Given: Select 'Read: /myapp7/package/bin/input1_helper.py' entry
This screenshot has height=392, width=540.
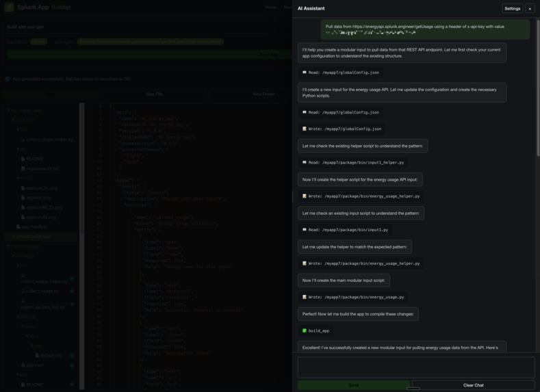Looking at the screenshot, I should click(x=353, y=162).
